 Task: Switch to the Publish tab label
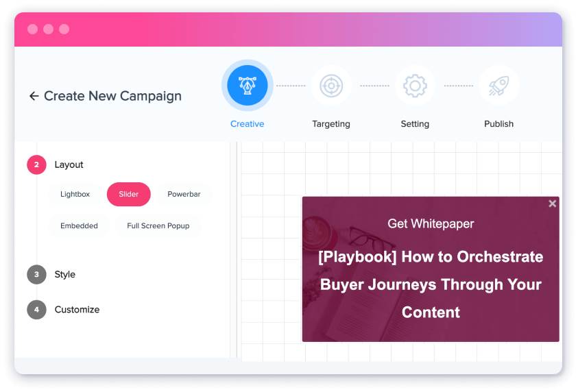coord(498,124)
